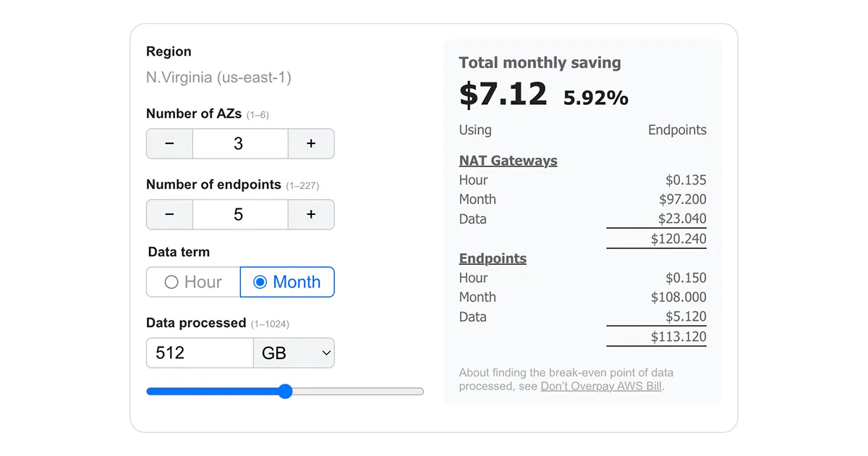Click the $97.200 NAT monthly value
868x456 pixels.
(x=683, y=199)
